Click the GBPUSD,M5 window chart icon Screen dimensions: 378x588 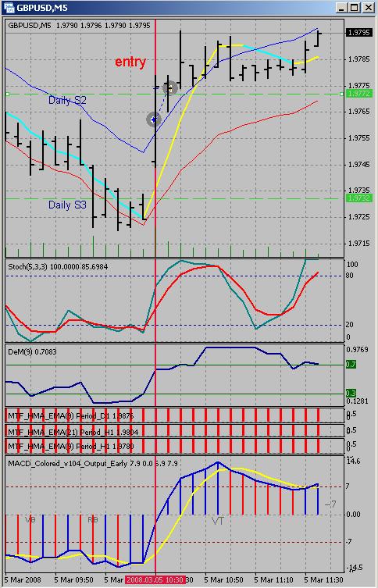point(9,8)
